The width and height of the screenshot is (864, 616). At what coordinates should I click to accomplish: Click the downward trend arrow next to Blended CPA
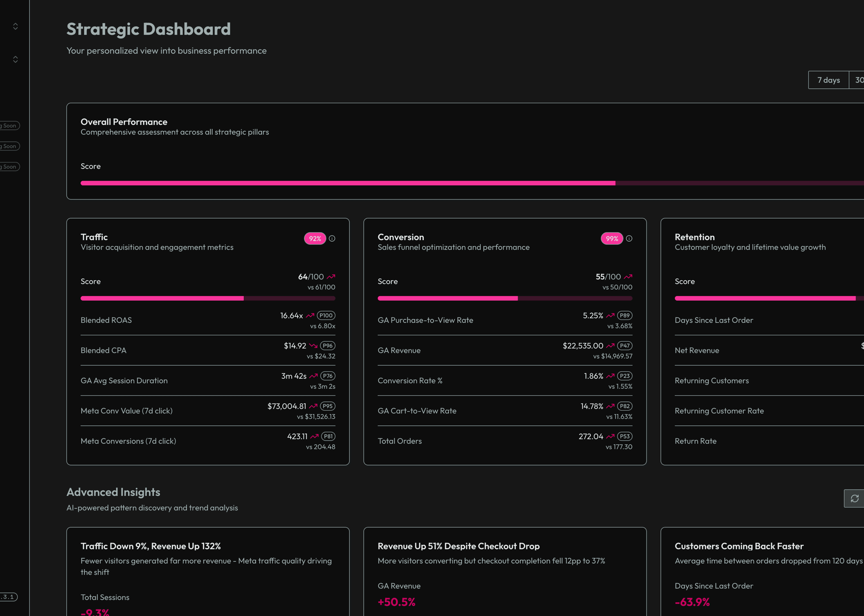[x=313, y=345]
